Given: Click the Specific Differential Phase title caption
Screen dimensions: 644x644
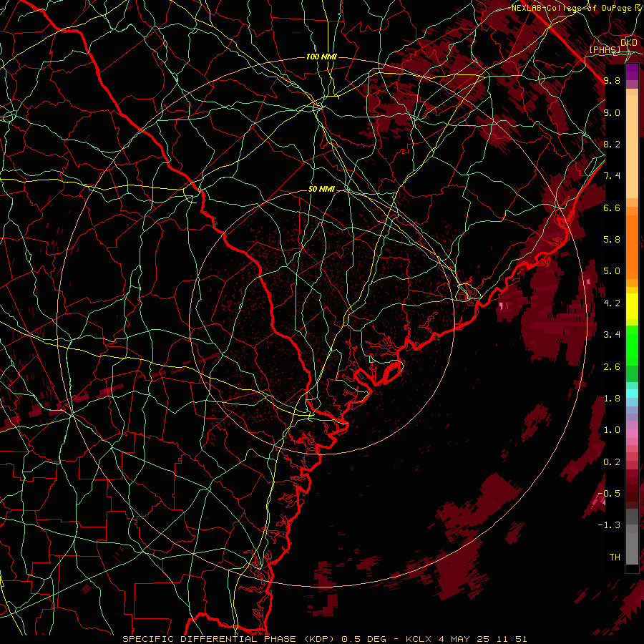Looking at the screenshot, I should click(x=324, y=639).
